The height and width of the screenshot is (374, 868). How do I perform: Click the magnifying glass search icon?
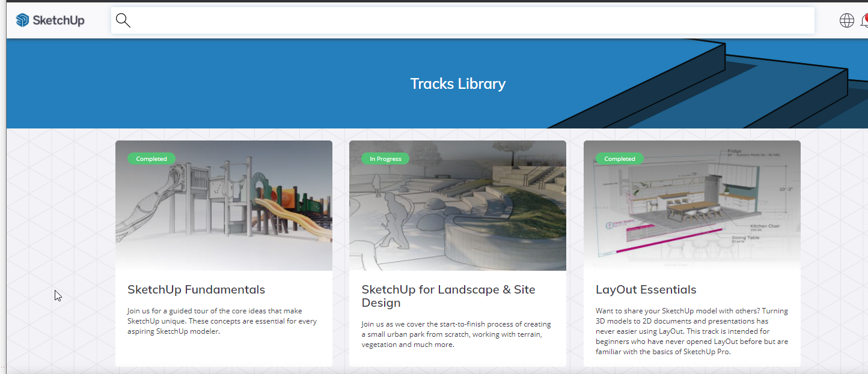tap(123, 20)
